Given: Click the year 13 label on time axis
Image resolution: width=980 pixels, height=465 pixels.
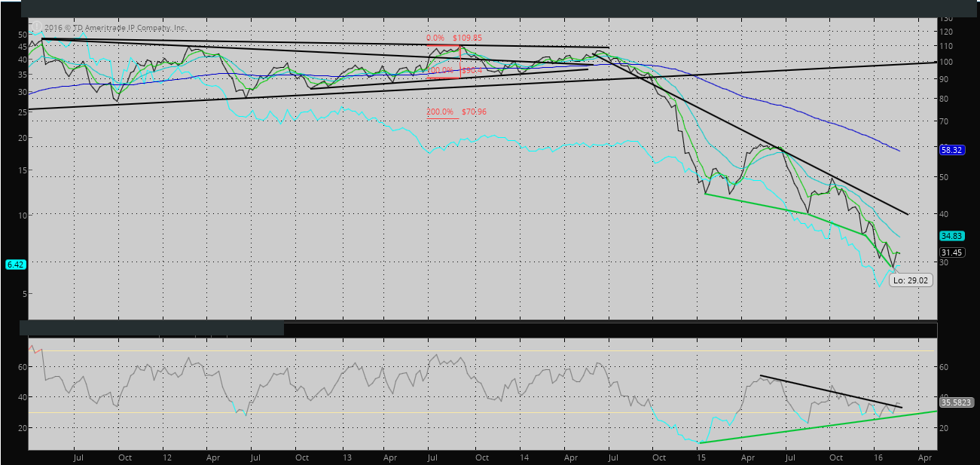Looking at the screenshot, I should [x=347, y=457].
